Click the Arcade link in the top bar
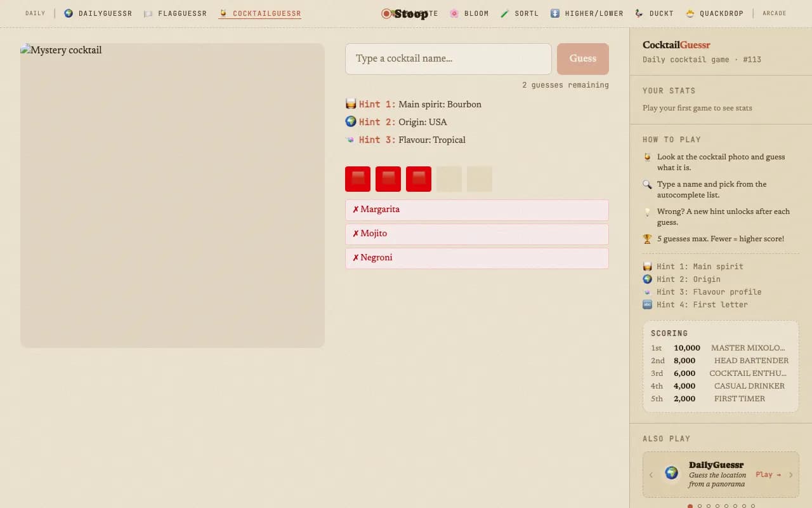The image size is (812, 508). pyautogui.click(x=775, y=13)
